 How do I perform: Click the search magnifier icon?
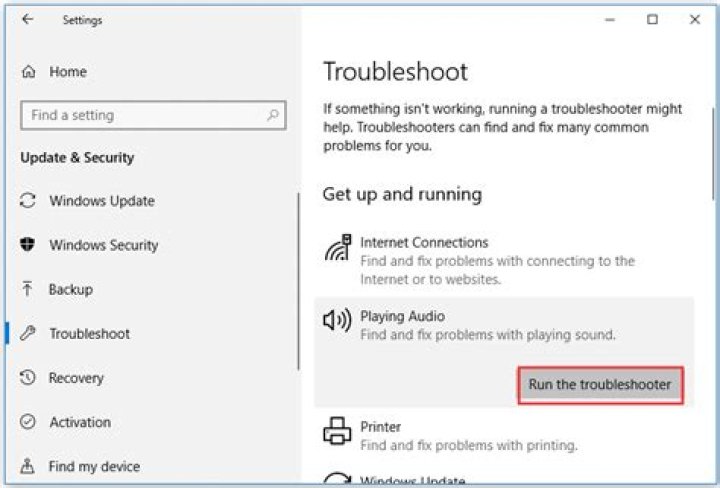pyautogui.click(x=272, y=115)
